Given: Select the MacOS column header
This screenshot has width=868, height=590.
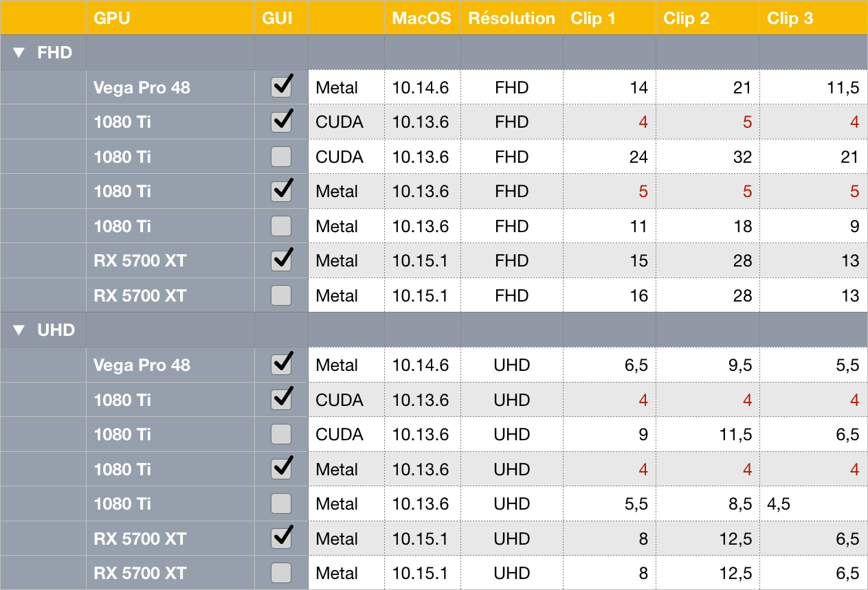Looking at the screenshot, I should pos(421,18).
